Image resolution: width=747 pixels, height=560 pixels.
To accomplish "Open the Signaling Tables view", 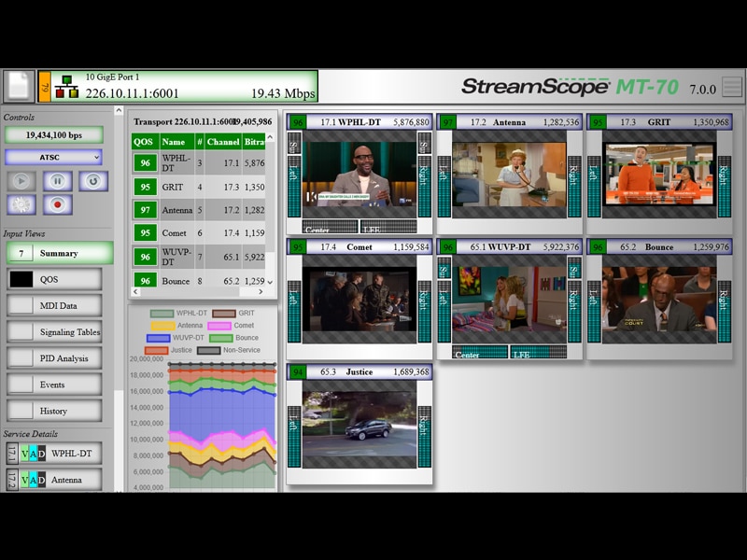I will (x=56, y=332).
